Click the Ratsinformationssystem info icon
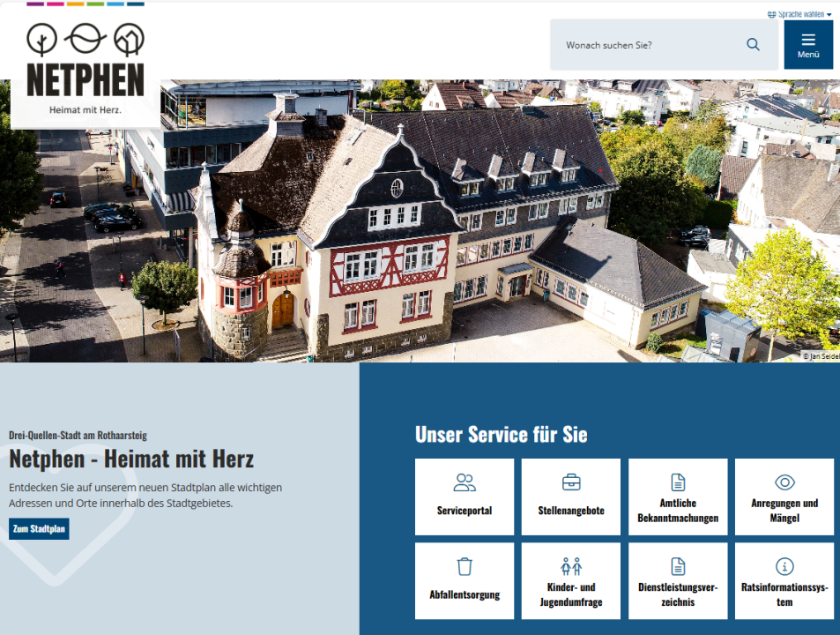 click(x=784, y=566)
